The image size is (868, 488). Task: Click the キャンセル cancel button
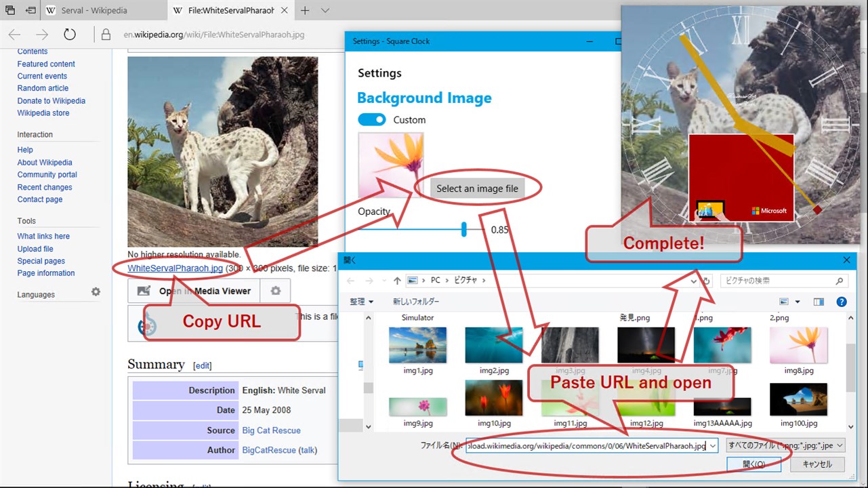click(x=817, y=464)
